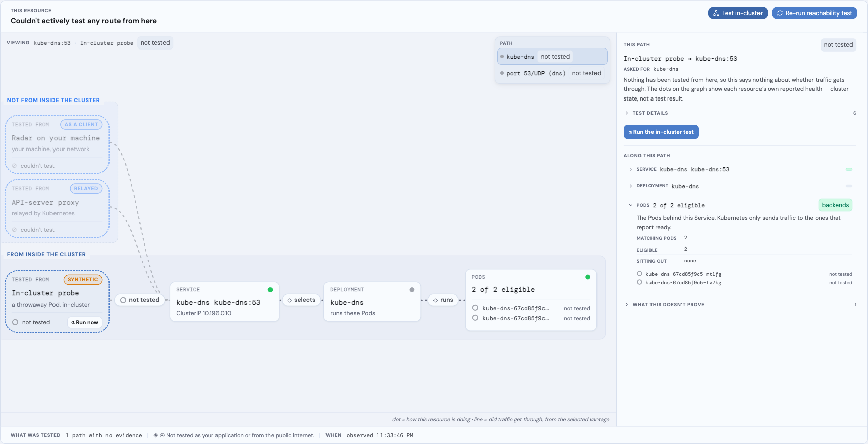Image resolution: width=868 pixels, height=444 pixels.
Task: Click green health dot on Service node
Action: click(270, 290)
